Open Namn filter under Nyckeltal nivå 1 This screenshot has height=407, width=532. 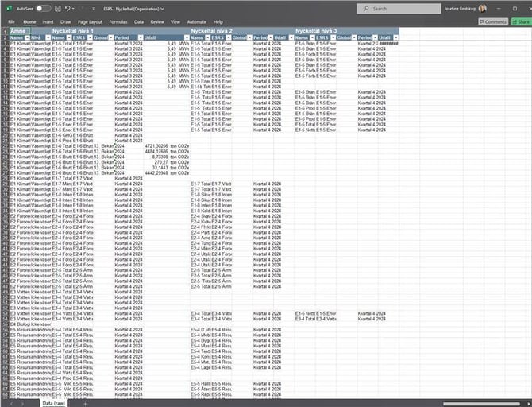tap(69, 37)
